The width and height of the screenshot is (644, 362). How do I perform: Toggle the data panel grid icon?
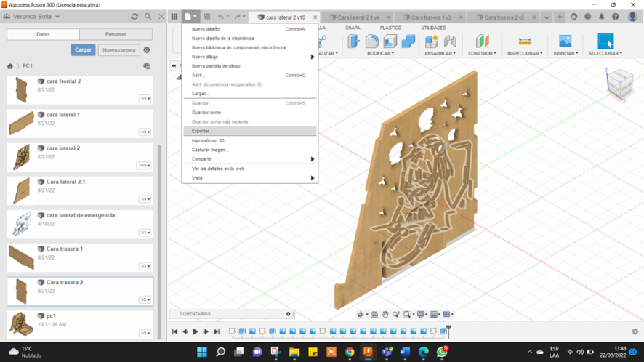[x=174, y=17]
